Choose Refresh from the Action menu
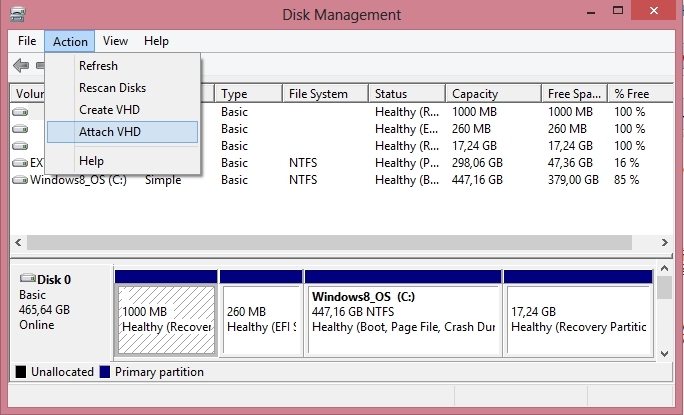 (122, 66)
